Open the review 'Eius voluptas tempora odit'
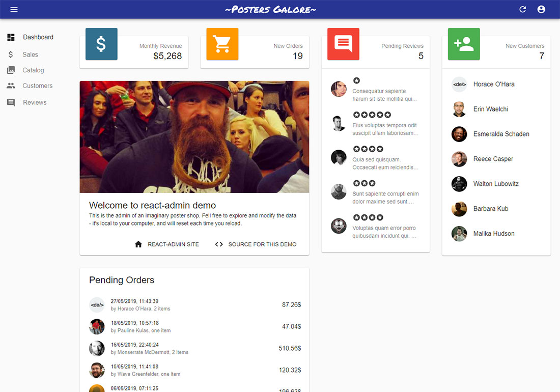 (x=385, y=129)
